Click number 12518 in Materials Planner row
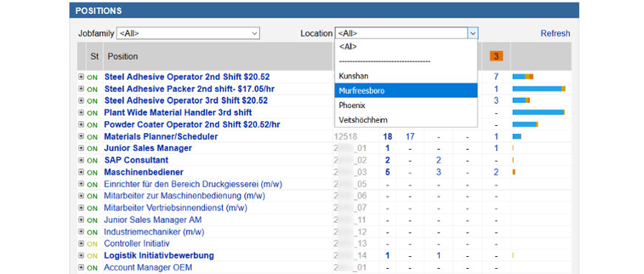 pyautogui.click(x=346, y=136)
